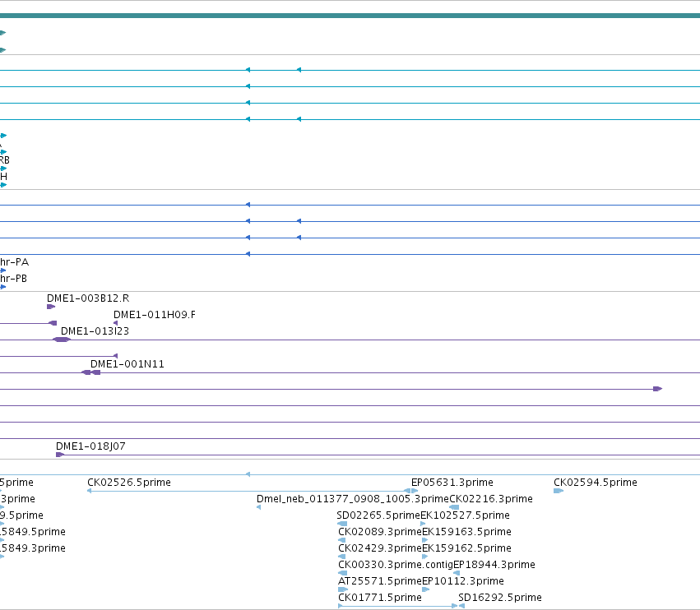Select the CK01771.5prime EST label
The width and height of the screenshot is (700, 610).
pyautogui.click(x=380, y=598)
